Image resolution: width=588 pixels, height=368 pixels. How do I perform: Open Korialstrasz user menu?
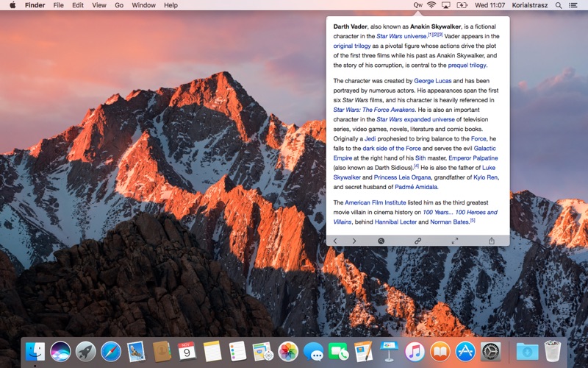(x=530, y=5)
